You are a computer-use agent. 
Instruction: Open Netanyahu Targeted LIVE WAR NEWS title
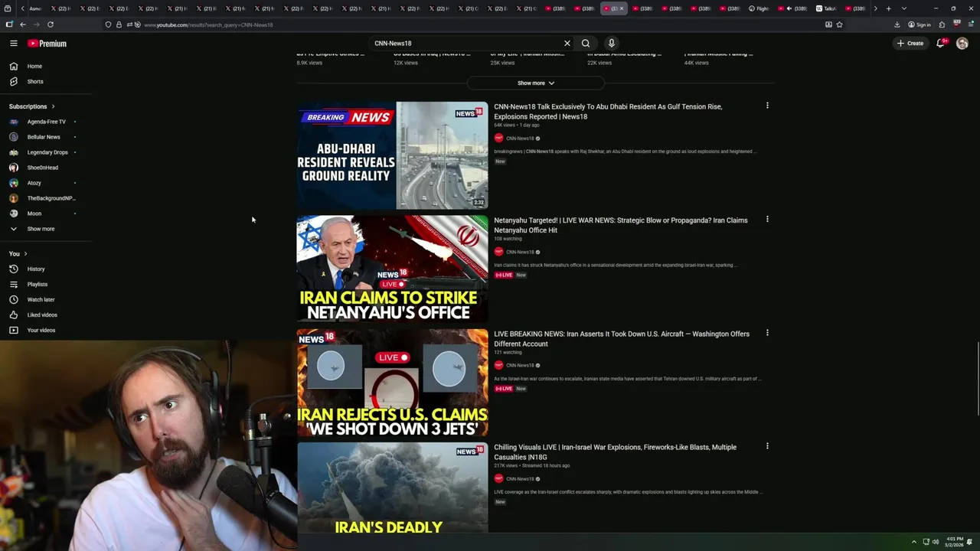pos(620,225)
